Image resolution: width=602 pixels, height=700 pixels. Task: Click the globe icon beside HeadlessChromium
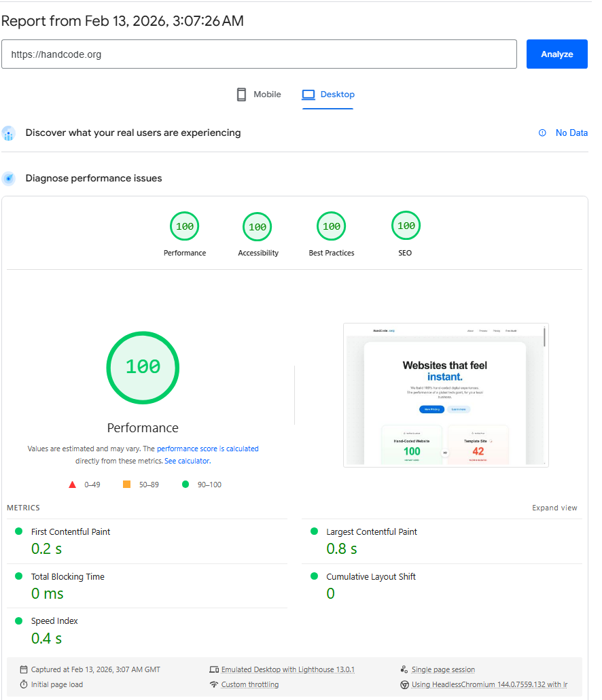coord(404,684)
